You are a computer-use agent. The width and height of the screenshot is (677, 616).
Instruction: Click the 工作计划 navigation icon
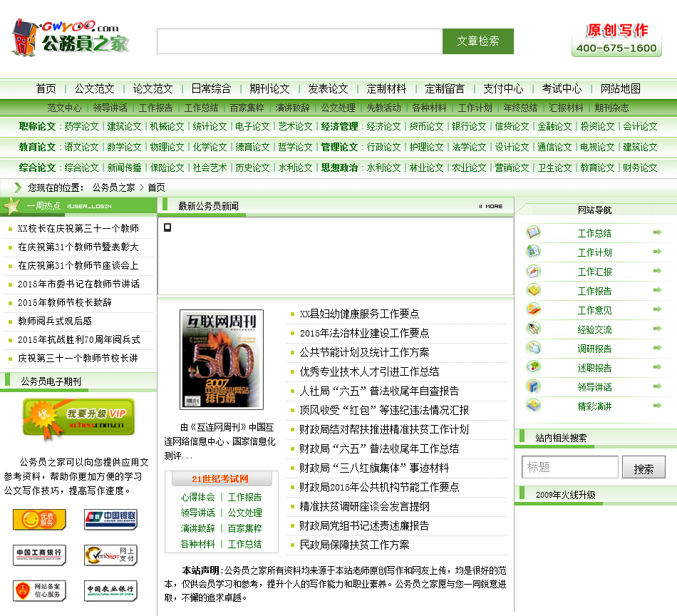tap(534, 252)
